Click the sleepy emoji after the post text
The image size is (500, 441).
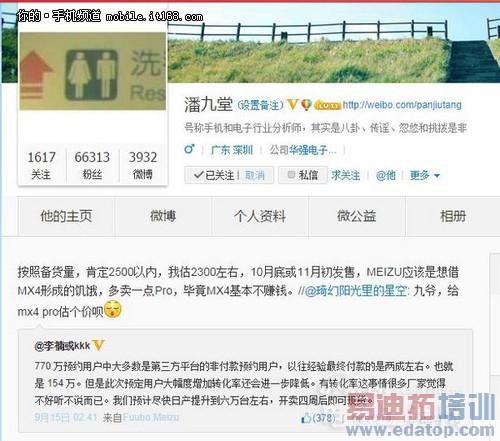(x=113, y=309)
